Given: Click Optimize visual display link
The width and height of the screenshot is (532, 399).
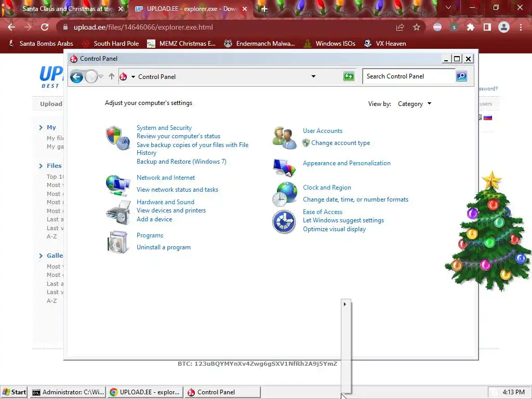Looking at the screenshot, I should point(334,229).
